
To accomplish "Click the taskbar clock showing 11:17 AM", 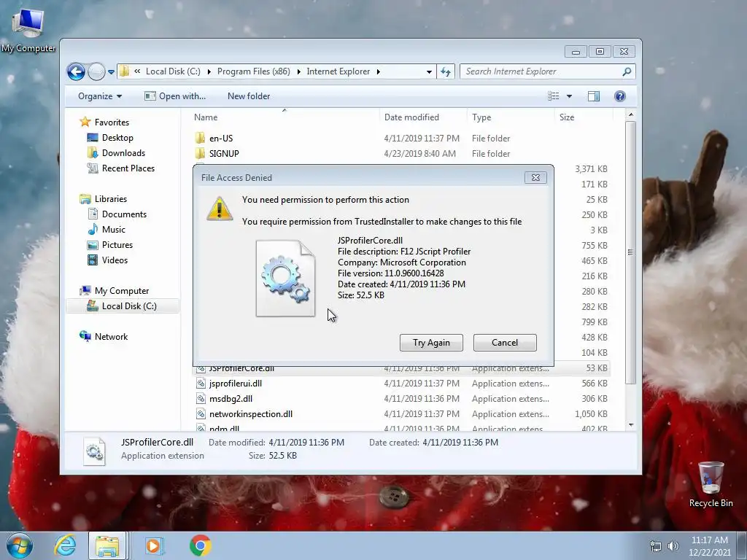I will 709,546.
